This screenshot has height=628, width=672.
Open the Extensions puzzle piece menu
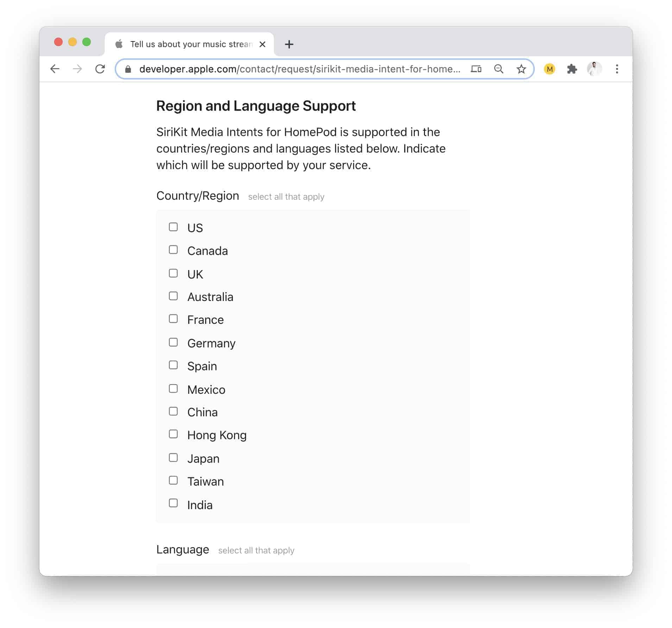point(572,69)
